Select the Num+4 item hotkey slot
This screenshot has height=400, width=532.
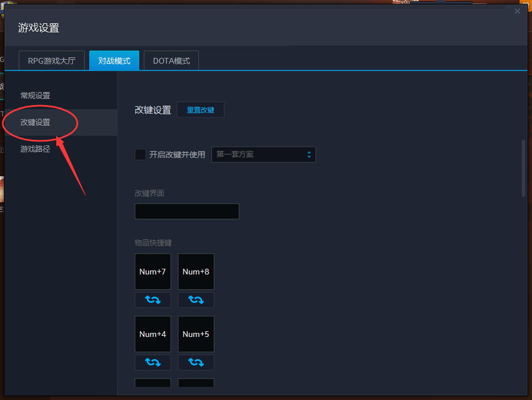pyautogui.click(x=153, y=334)
